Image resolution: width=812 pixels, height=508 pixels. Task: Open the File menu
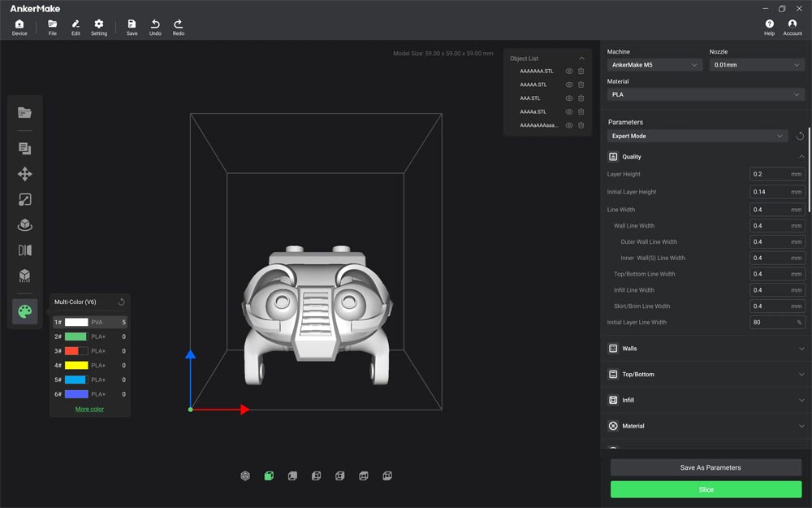click(x=52, y=28)
